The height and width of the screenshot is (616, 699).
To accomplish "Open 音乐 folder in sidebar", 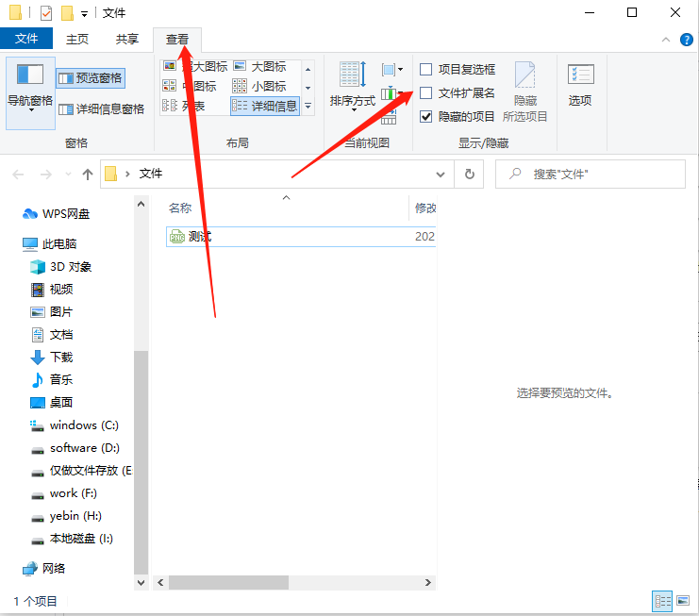I will click(52, 380).
